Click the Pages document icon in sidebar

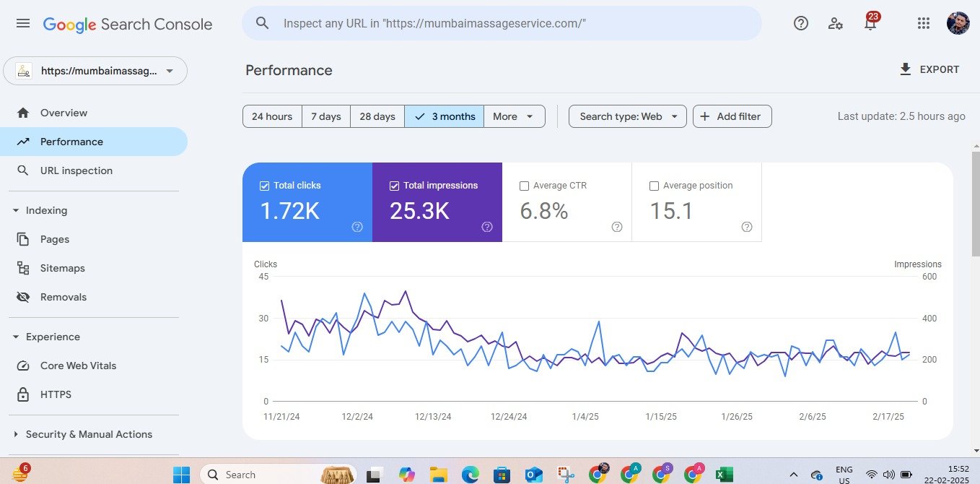(x=23, y=239)
